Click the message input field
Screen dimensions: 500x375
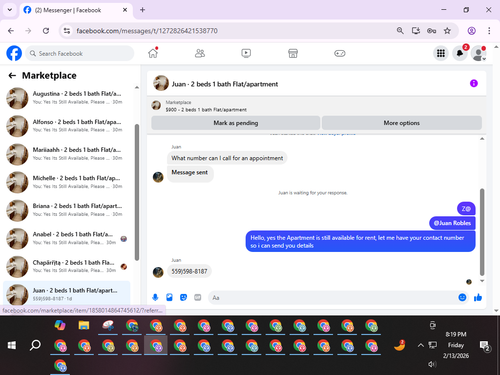(333, 297)
